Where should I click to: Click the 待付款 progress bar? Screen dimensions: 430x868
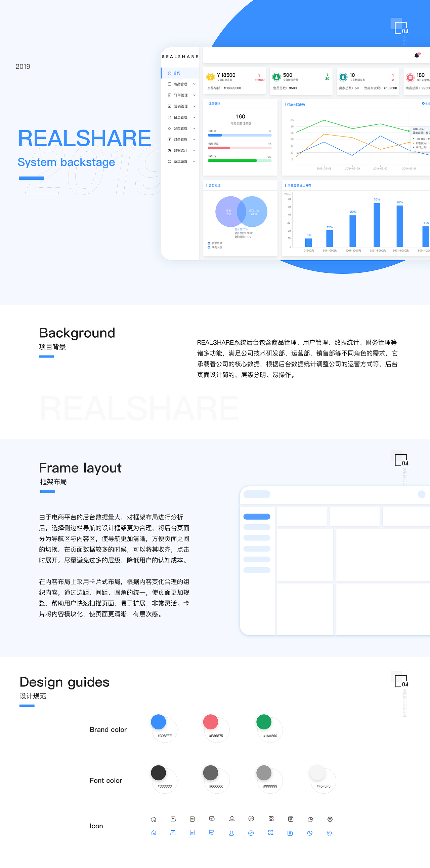coord(240,135)
